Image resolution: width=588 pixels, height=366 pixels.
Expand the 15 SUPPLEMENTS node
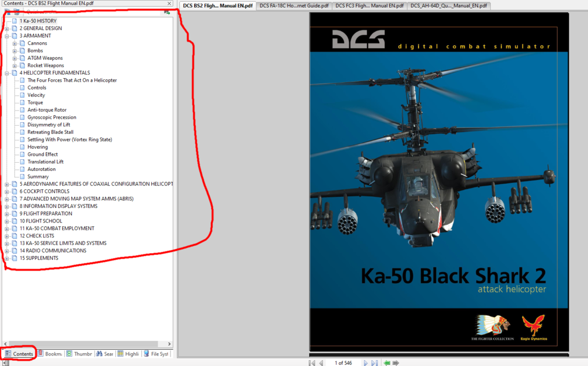6,258
